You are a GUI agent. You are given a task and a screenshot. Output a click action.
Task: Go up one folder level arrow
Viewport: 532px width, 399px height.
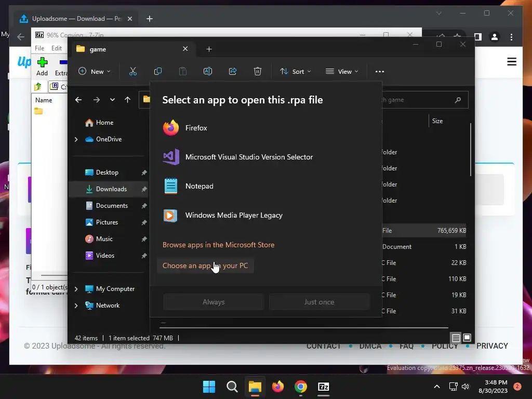128,100
